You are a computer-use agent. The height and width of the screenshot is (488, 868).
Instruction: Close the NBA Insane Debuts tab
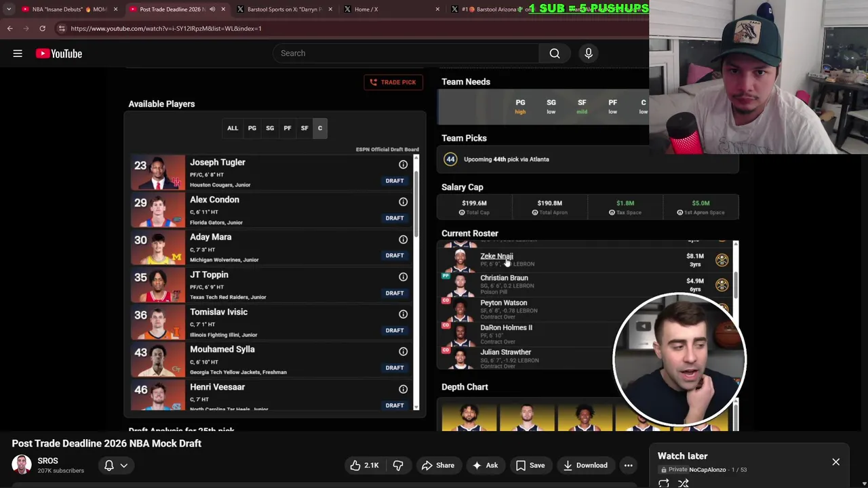pyautogui.click(x=115, y=9)
